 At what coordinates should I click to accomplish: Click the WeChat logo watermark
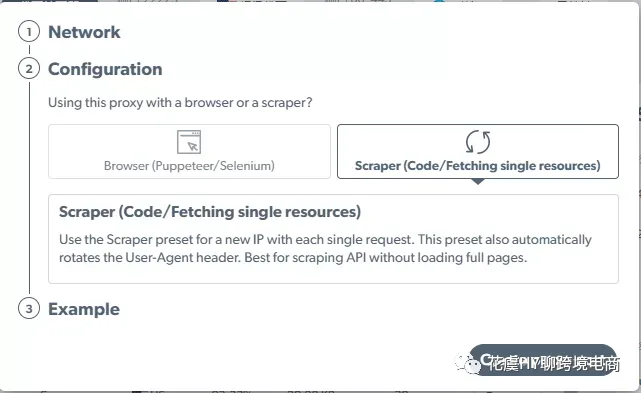click(x=468, y=363)
